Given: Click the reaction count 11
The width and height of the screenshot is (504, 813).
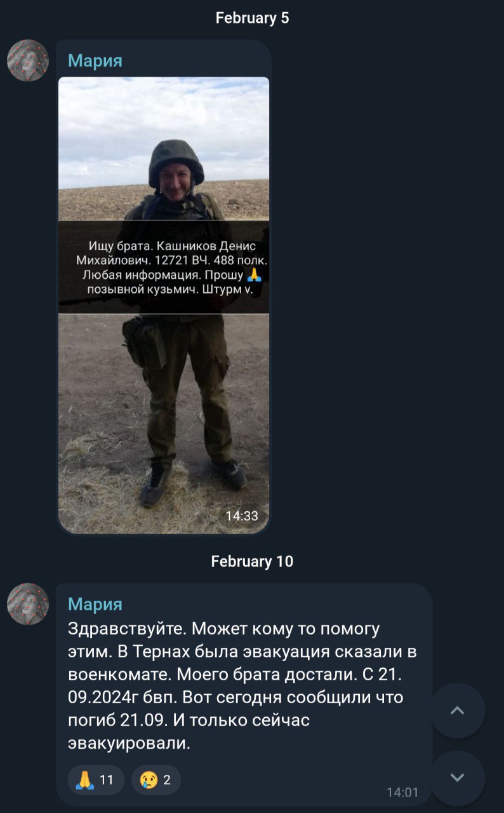Looking at the screenshot, I should coord(107,779).
